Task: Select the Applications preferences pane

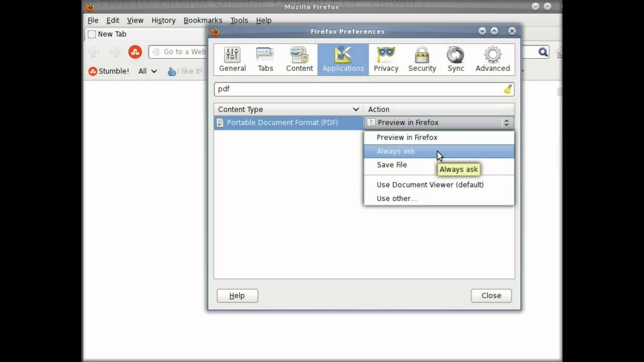Action: 343,59
